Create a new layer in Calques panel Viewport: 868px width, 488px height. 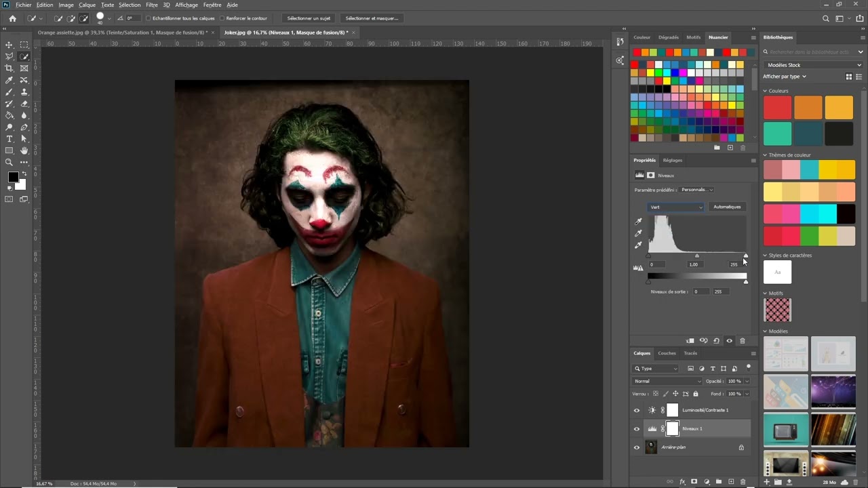coord(731,482)
